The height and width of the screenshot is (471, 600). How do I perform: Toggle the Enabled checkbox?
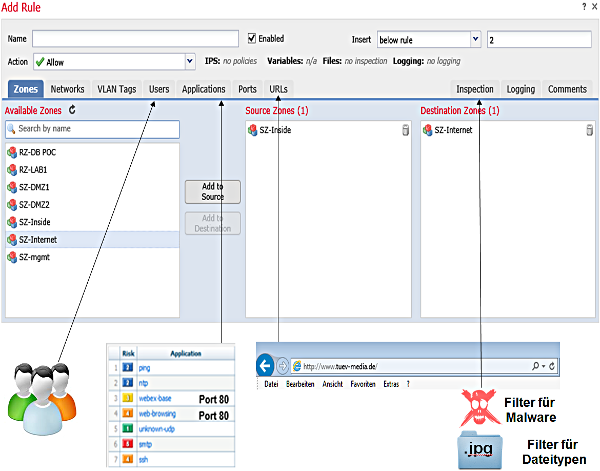(252, 39)
